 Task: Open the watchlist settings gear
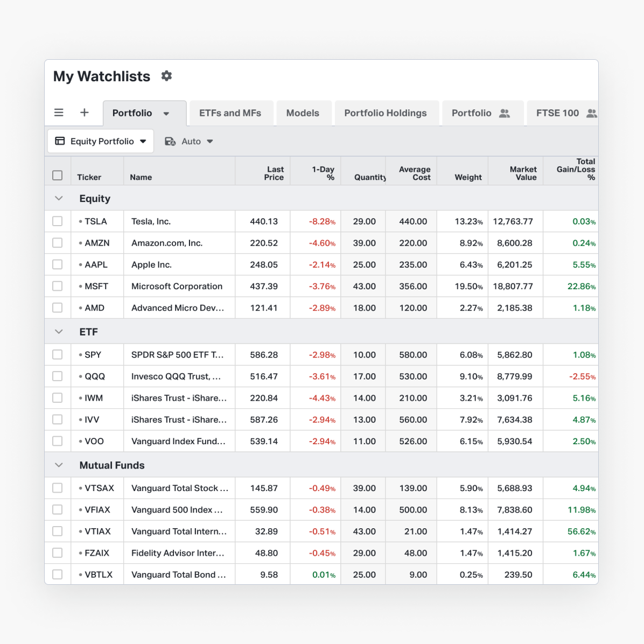[166, 76]
